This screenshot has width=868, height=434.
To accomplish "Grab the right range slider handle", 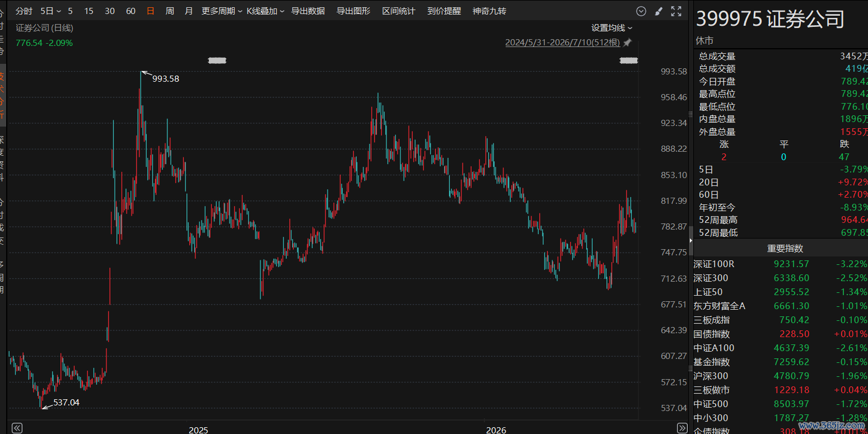I will click(629, 60).
